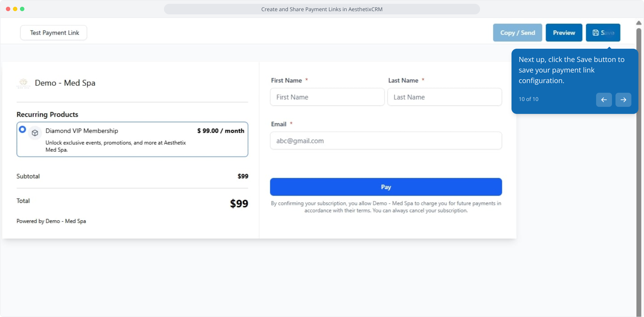Go to previous tour step arrow

604,100
